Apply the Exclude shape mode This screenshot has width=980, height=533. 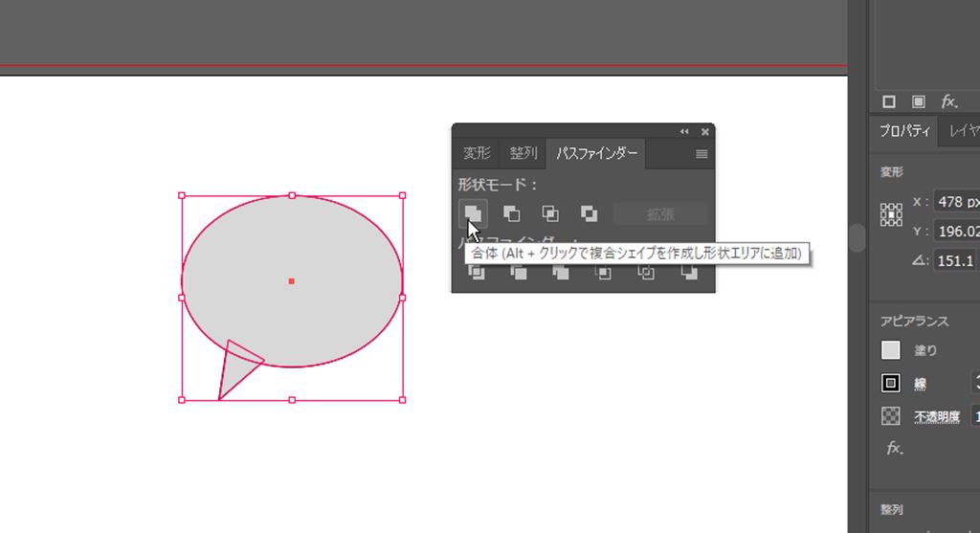(x=590, y=213)
